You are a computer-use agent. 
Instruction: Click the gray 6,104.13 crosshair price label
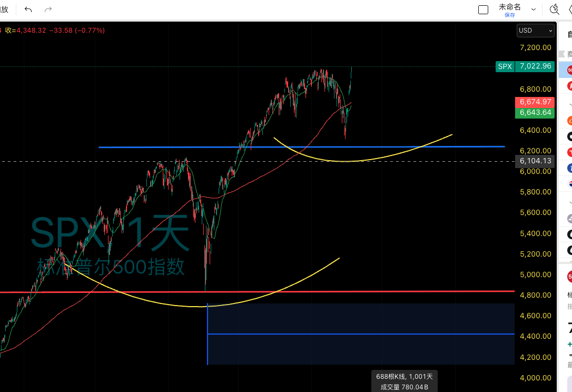point(535,161)
